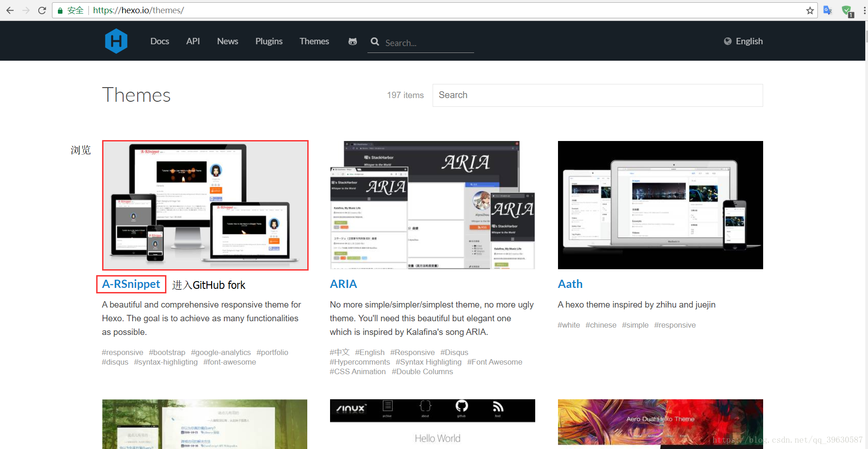
Task: Open the A-RSnippet theme title link
Action: [131, 284]
